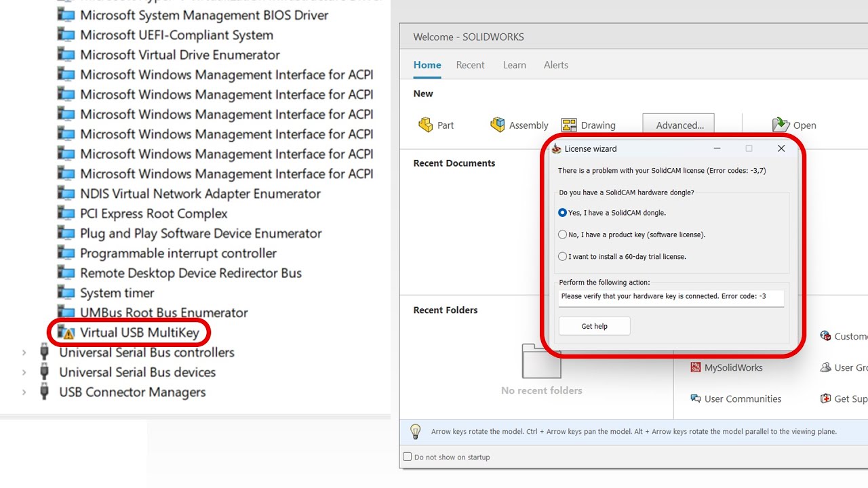Select Programmable interrupt controller entry
The width and height of the screenshot is (868, 488).
pyautogui.click(x=178, y=253)
